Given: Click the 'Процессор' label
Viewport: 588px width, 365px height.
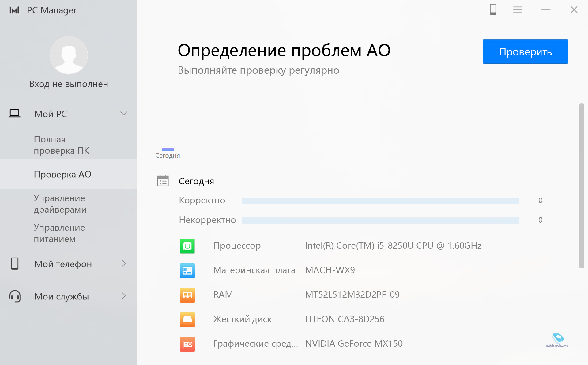Looking at the screenshot, I should tap(237, 246).
